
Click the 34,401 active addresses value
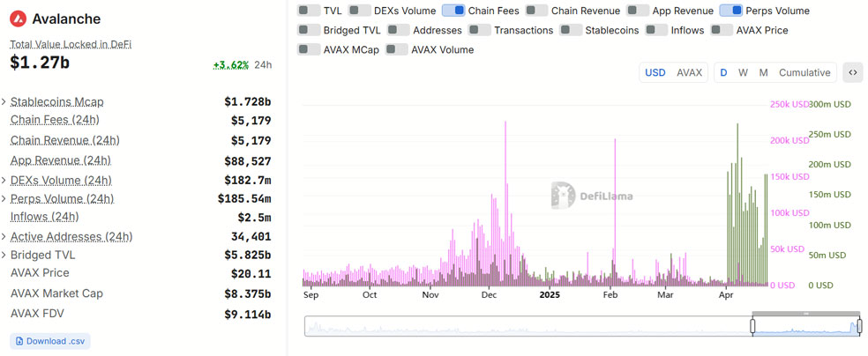[251, 236]
